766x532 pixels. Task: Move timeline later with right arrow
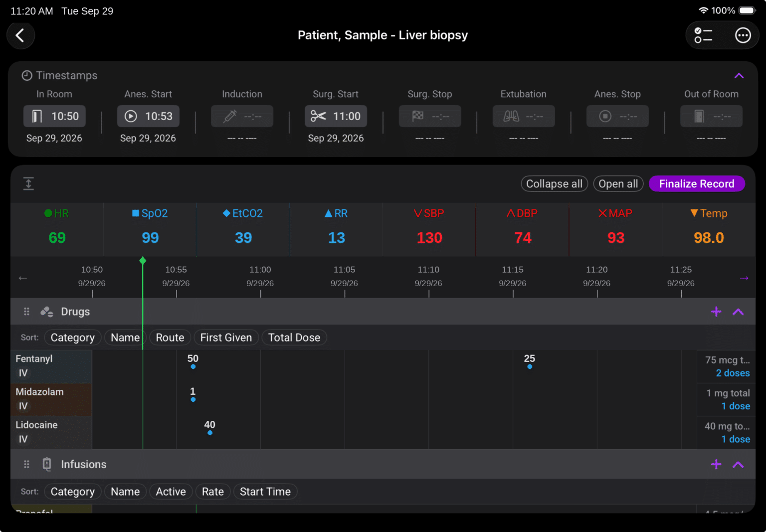(744, 278)
